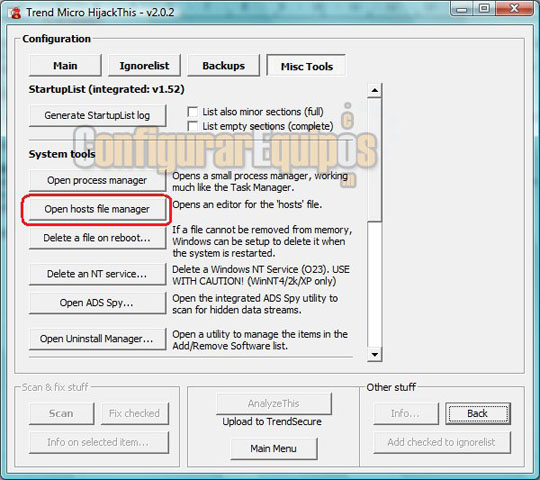Click the Back button
The height and width of the screenshot is (480, 540).
tap(478, 413)
